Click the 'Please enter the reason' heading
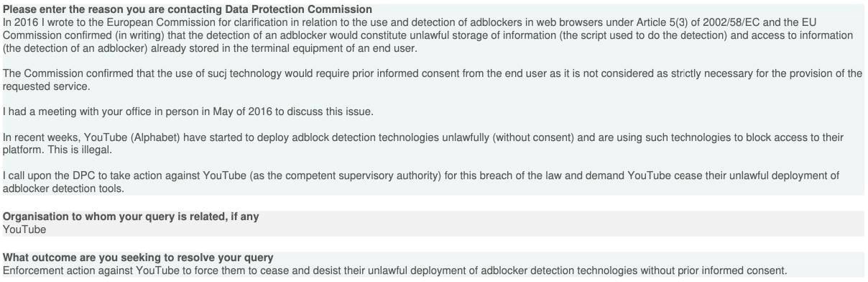Viewport: 868px width, 282px height. [x=188, y=9]
